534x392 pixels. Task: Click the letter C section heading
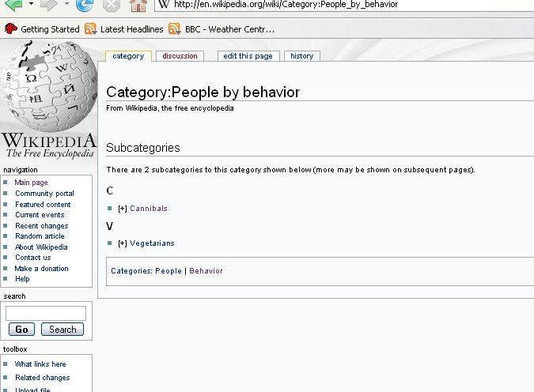coord(110,191)
